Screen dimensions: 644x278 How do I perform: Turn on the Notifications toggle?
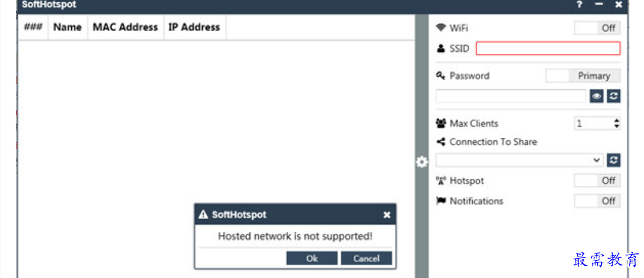coord(597,201)
